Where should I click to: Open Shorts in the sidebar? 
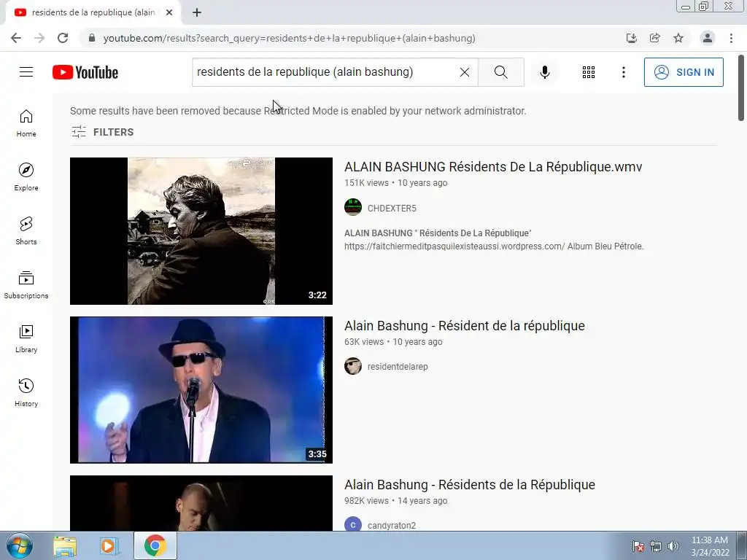coord(26,231)
